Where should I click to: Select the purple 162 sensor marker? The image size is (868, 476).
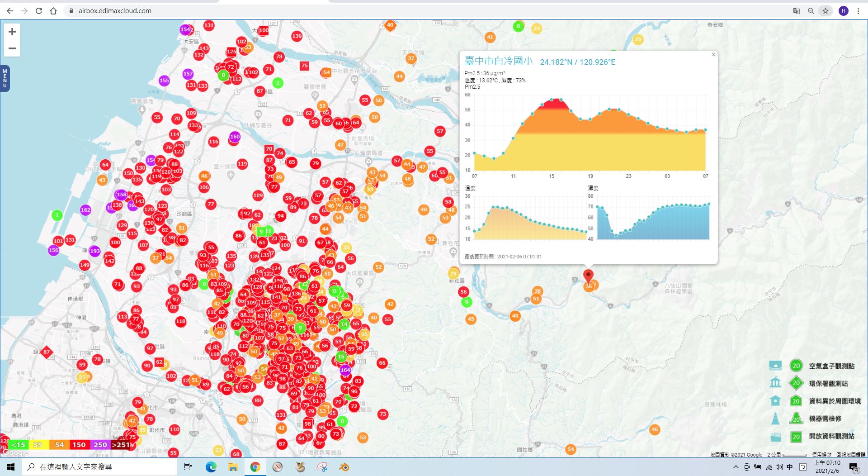tap(85, 210)
